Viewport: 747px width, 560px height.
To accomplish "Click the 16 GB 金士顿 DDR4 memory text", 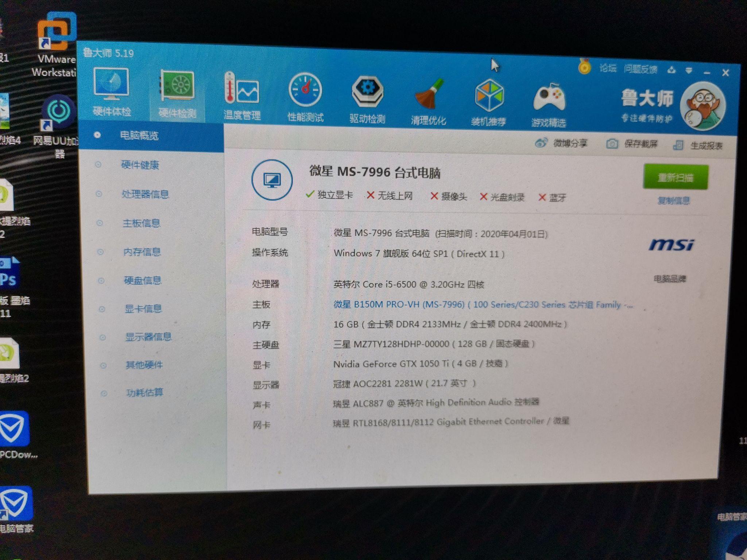I will click(x=450, y=324).
